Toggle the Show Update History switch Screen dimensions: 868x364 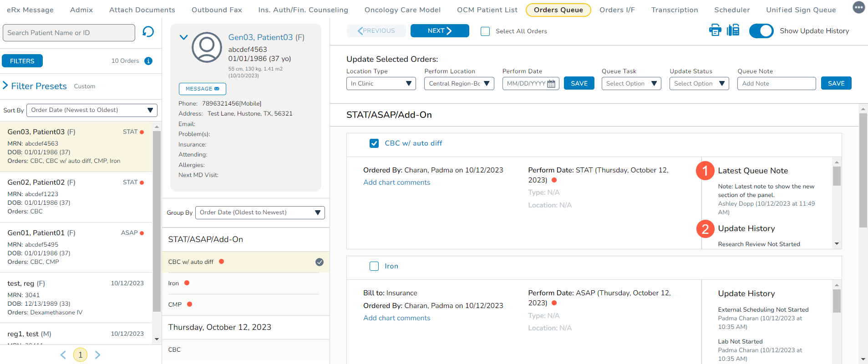pyautogui.click(x=761, y=31)
